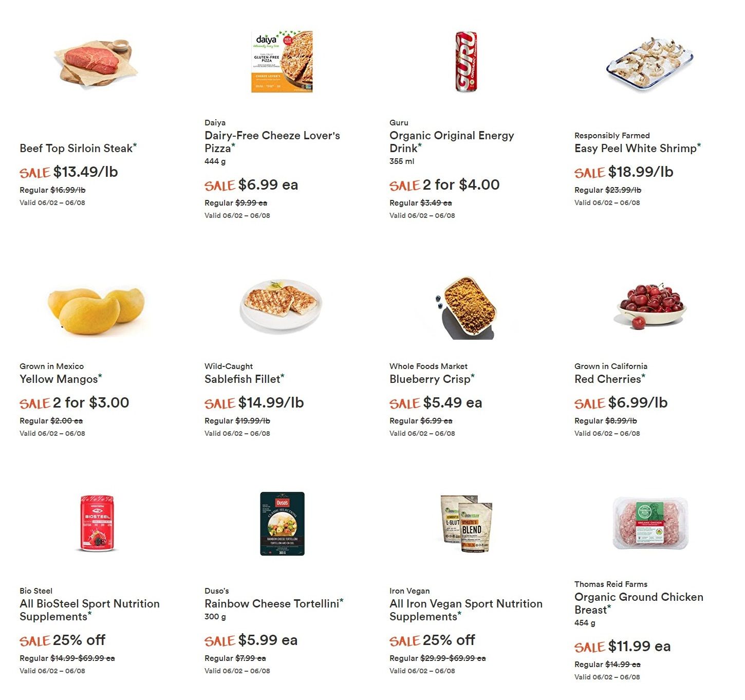
Task: Open All BioSteel Sport Nutrition Supplements link
Action: tap(89, 610)
